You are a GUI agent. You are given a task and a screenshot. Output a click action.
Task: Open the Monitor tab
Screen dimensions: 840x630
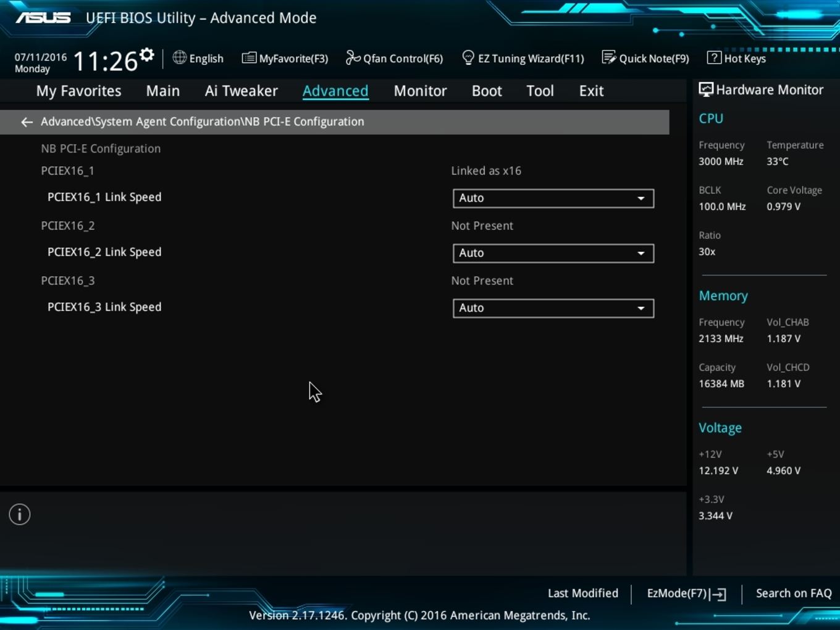420,91
